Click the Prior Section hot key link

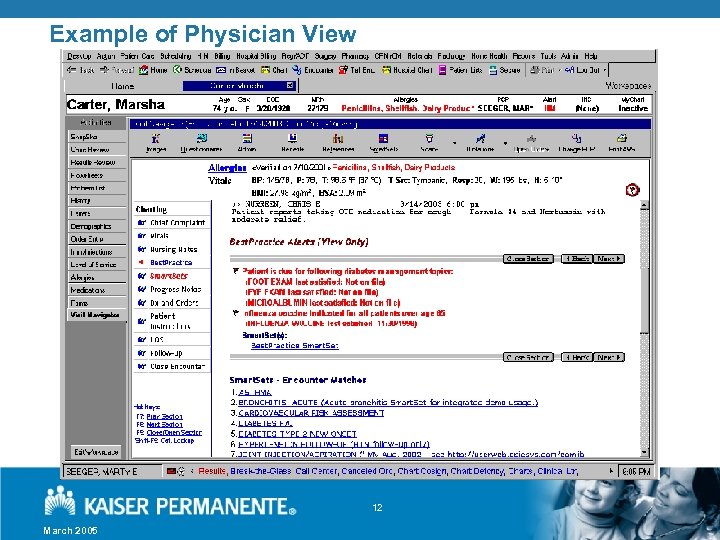click(x=164, y=416)
